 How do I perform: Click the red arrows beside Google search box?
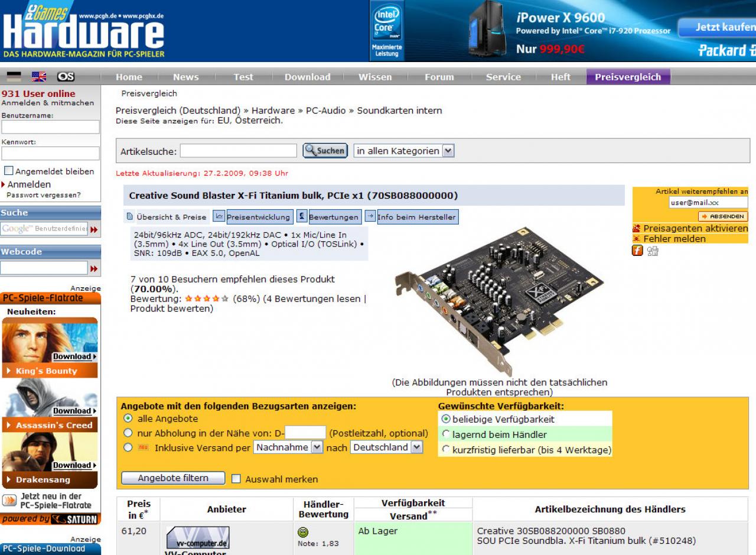coord(94,229)
